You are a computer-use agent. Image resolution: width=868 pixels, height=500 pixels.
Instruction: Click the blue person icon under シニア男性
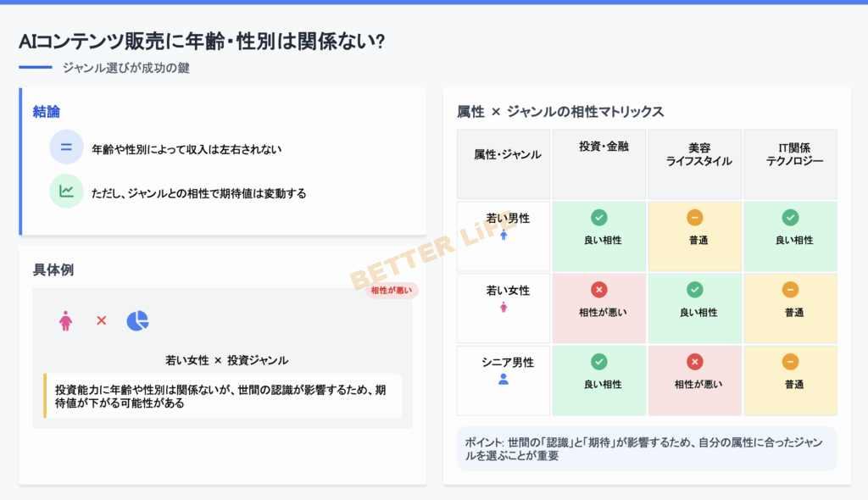(504, 380)
